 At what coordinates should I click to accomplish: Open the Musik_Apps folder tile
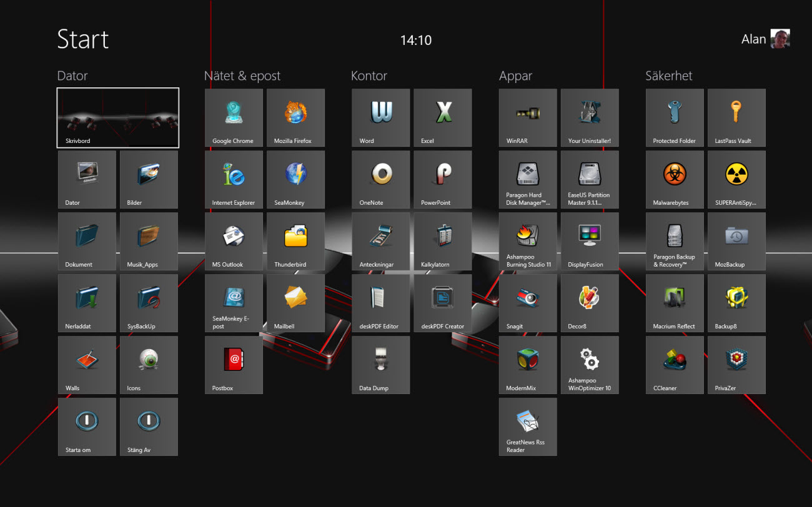[x=149, y=241]
